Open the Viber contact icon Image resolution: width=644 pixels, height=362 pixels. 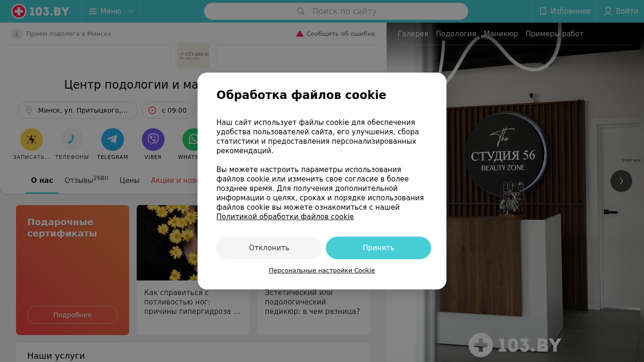[153, 140]
